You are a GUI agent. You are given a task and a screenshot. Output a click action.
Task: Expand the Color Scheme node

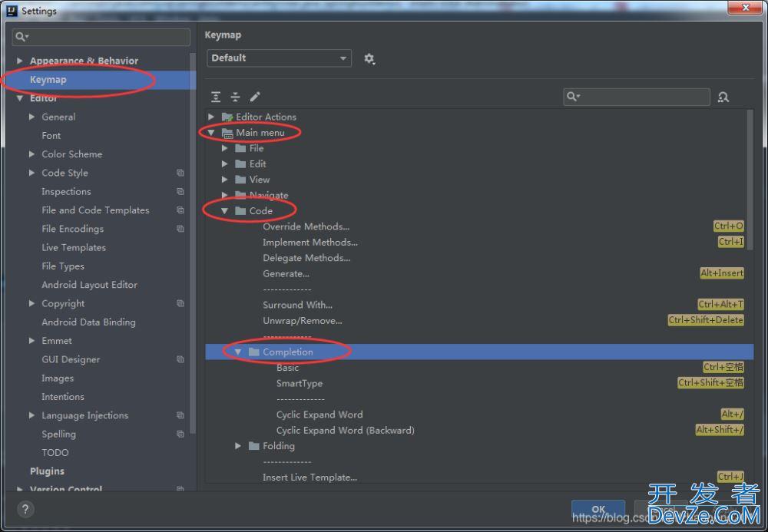(31, 154)
